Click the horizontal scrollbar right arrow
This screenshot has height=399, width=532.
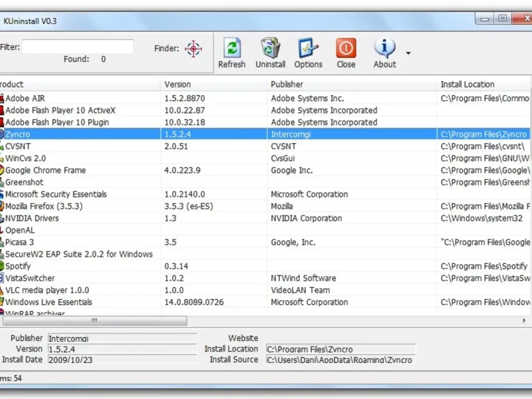coord(524,321)
